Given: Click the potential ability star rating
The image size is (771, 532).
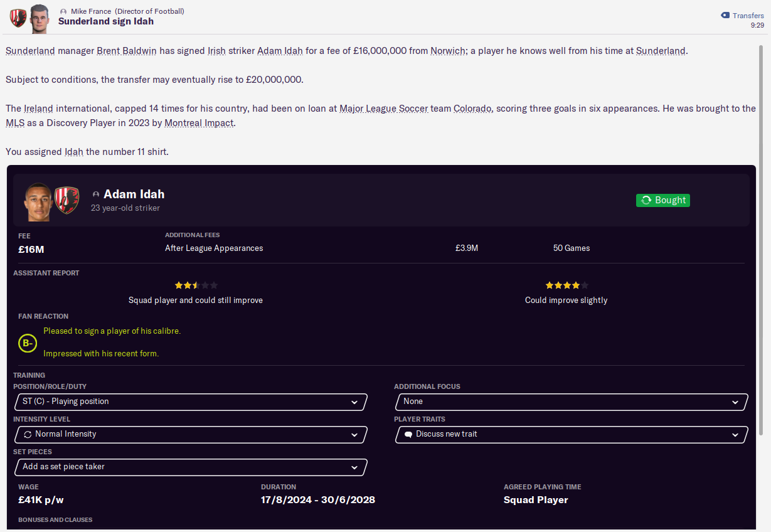Looking at the screenshot, I should pos(566,285).
